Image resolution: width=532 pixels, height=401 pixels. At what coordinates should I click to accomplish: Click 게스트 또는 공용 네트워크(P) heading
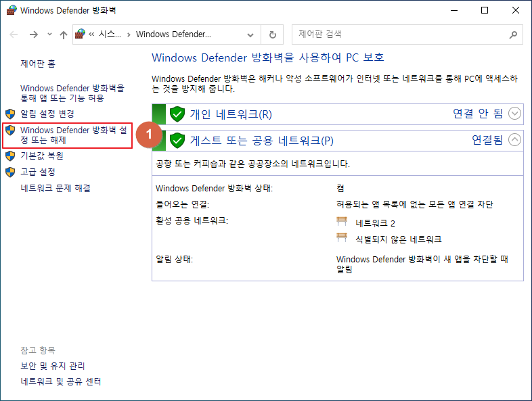tap(261, 141)
